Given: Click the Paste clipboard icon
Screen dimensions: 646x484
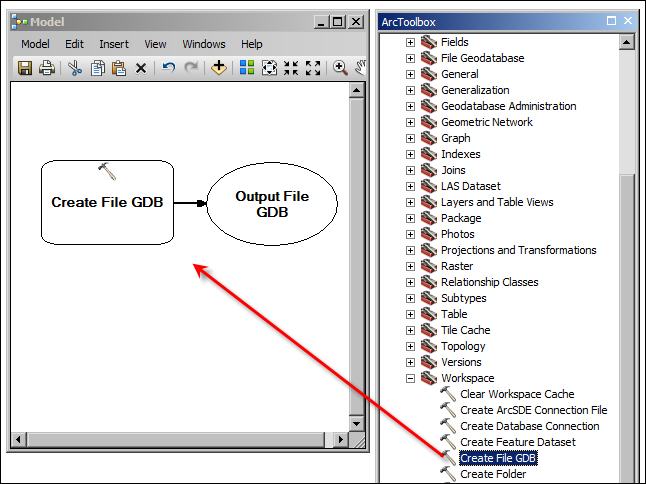Looking at the screenshot, I should point(119,68).
